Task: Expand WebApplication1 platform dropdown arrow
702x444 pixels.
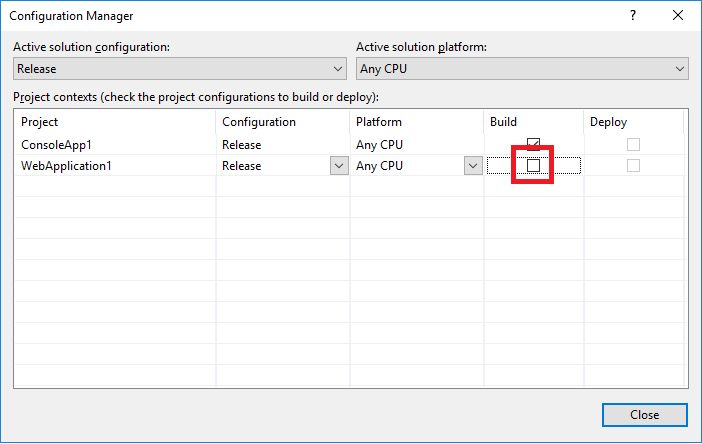Action: coord(473,166)
